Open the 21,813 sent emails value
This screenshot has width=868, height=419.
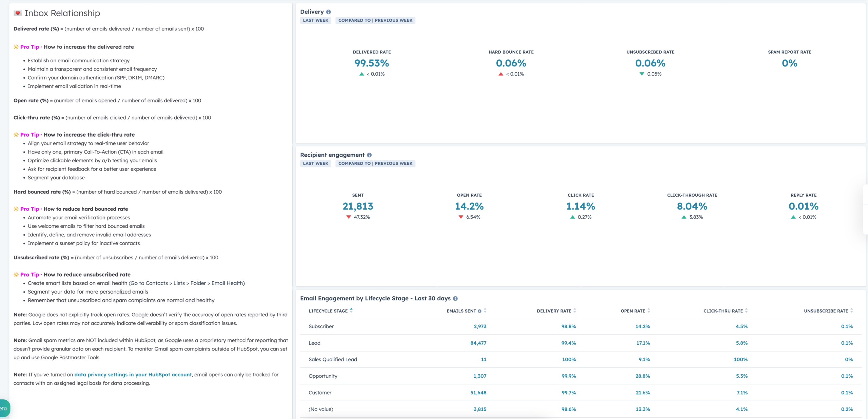click(x=358, y=206)
